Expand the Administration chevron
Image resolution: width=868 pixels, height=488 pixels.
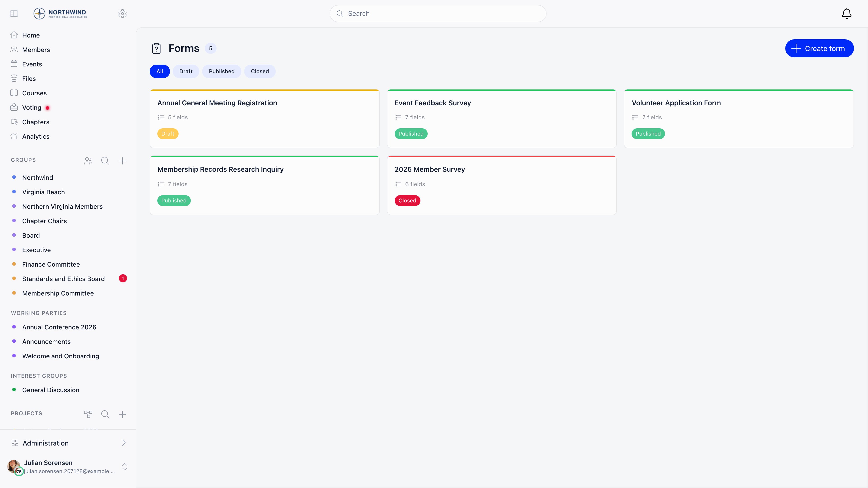click(x=124, y=443)
